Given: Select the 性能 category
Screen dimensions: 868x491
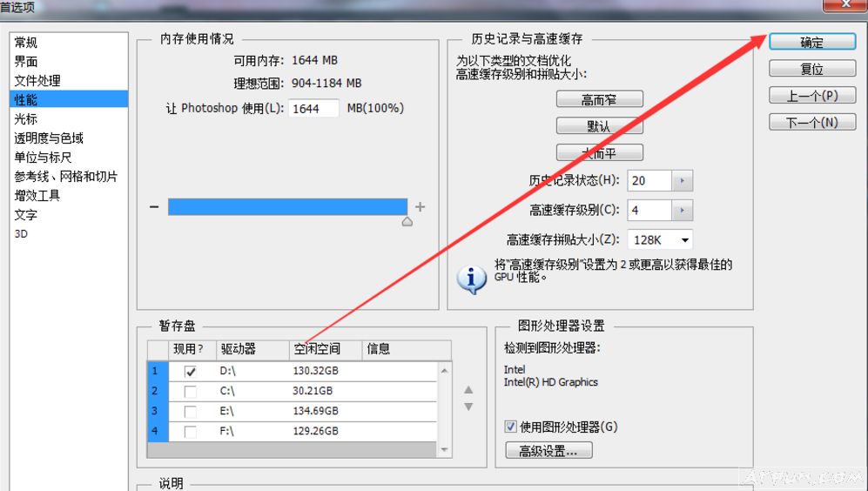Looking at the screenshot, I should (69, 99).
